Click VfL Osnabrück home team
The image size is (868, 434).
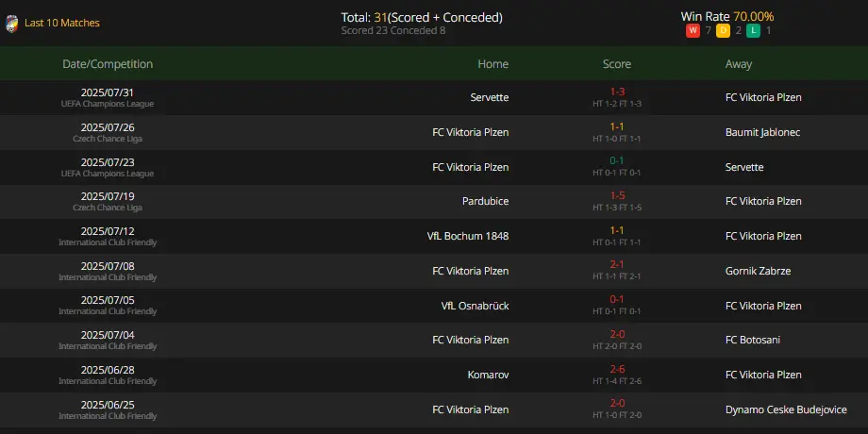(475, 306)
